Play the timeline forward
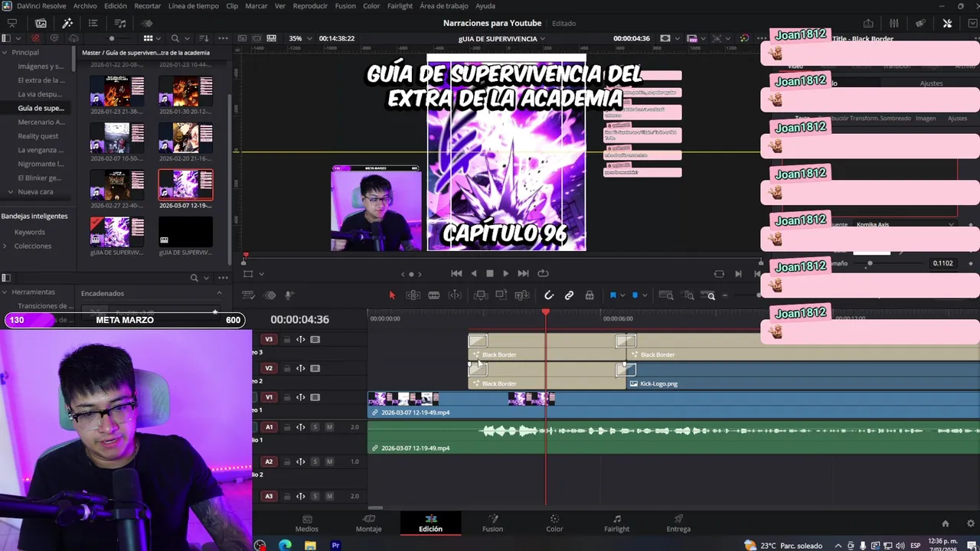Viewport: 980px width, 551px height. (x=505, y=273)
